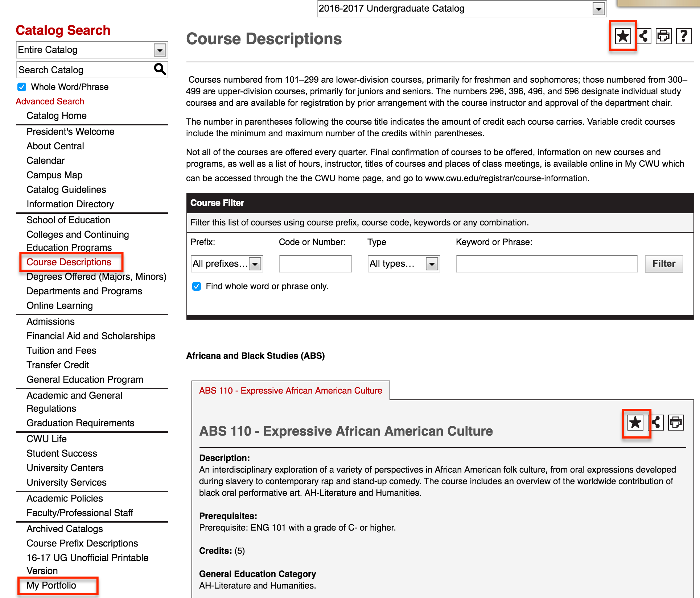
Task: Print the ABS 110 course entry
Action: 676,422
